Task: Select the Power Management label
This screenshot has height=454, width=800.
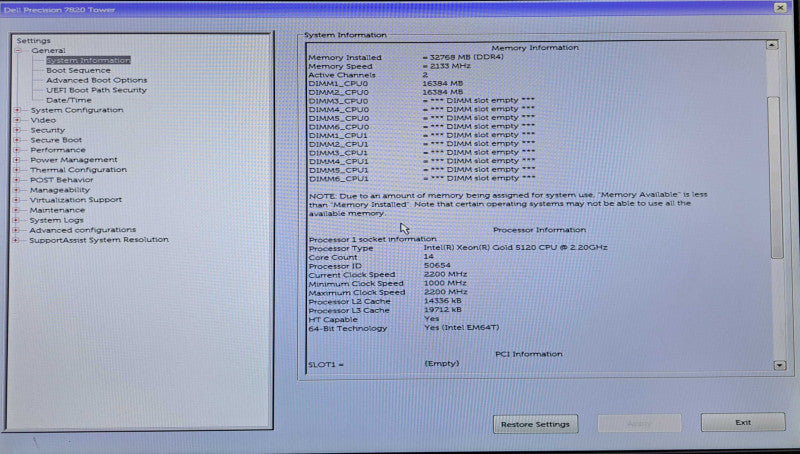Action: (73, 160)
